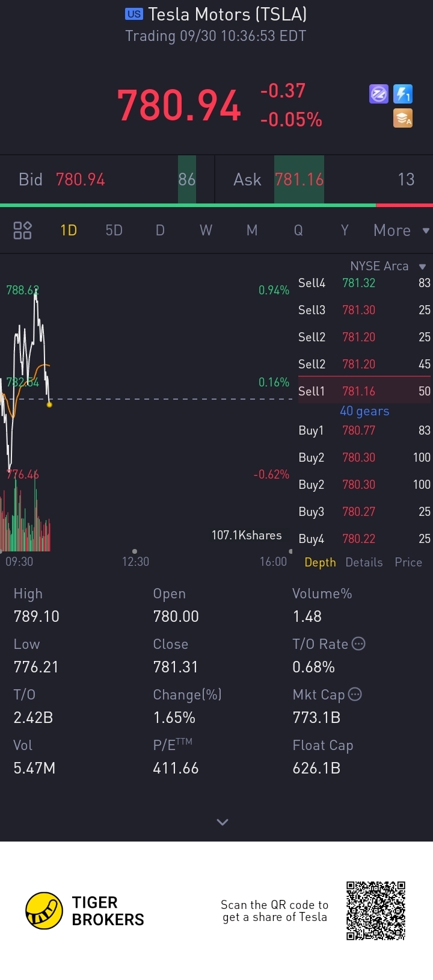Viewport: 433px width, 980px height.
Task: Tap the Low value 776.21
Action: [37, 667]
